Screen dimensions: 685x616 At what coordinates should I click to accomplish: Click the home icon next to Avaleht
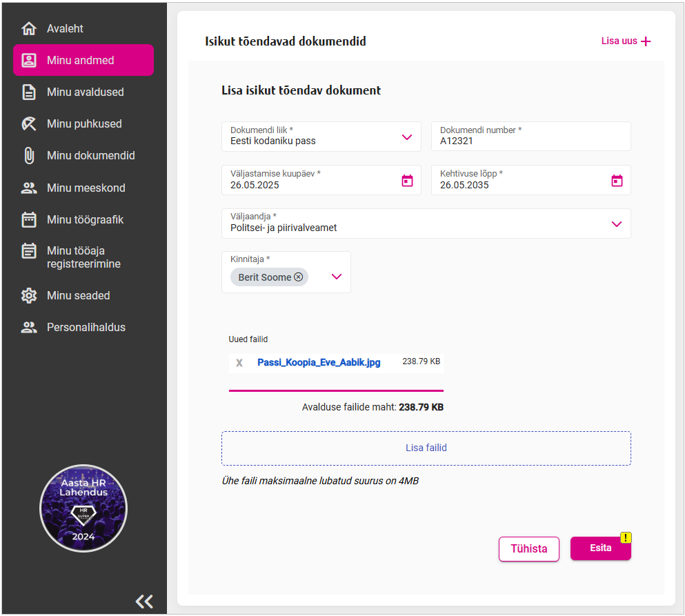pos(28,29)
